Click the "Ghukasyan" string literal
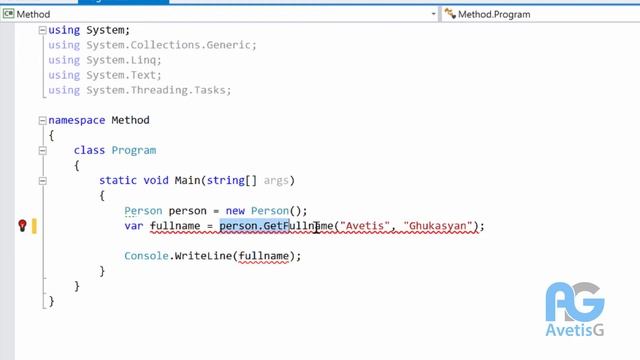Viewport: 640px width, 360px height. (438, 226)
